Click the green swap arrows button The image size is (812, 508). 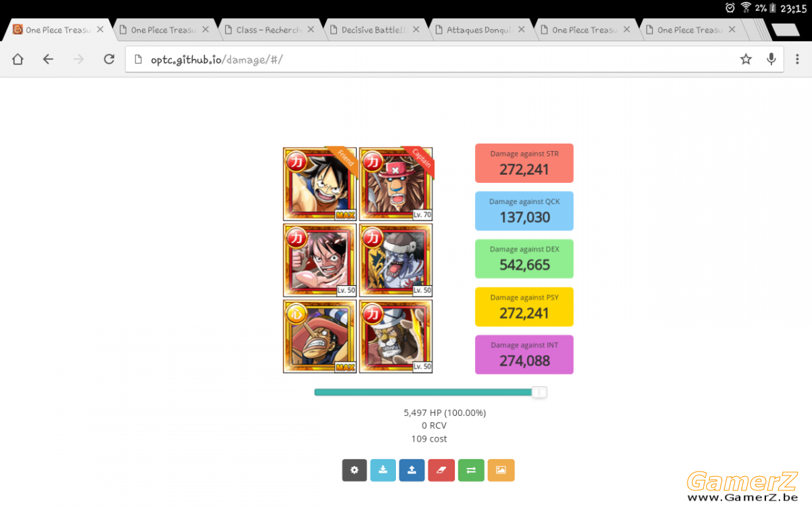click(471, 470)
